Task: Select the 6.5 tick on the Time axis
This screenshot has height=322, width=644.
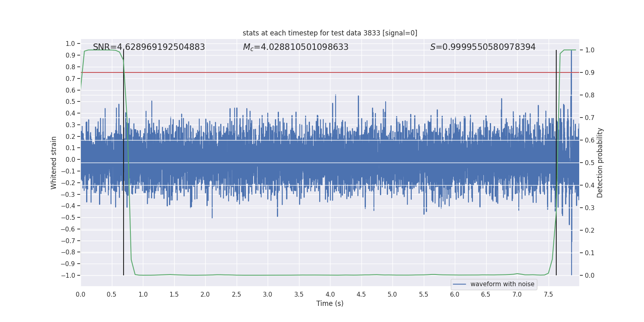Action: (x=486, y=294)
